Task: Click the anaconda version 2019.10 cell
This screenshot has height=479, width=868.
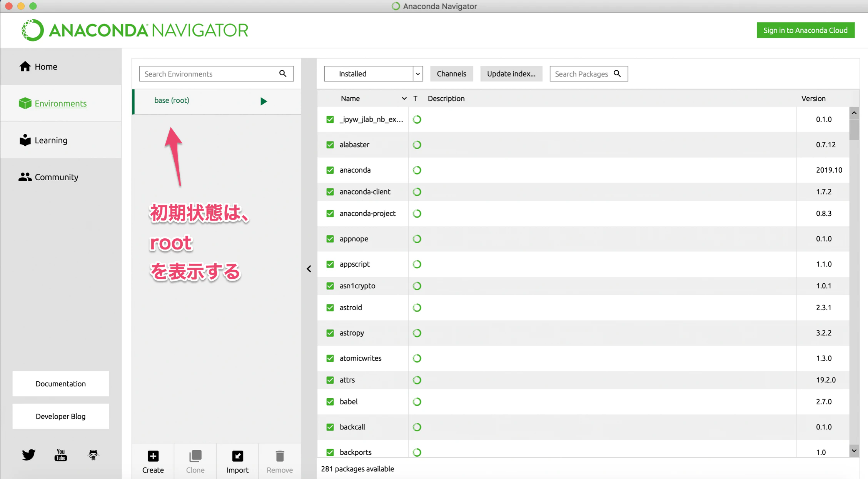Action: click(829, 170)
